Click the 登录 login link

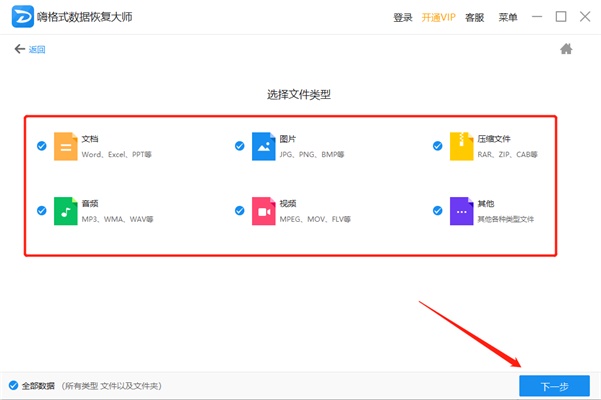click(403, 17)
